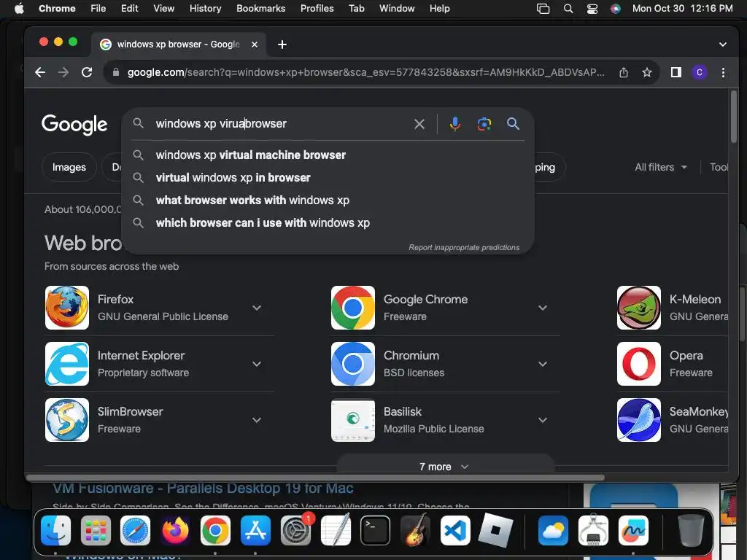Open Control Center in menu bar
Image resolution: width=747 pixels, height=560 pixels.
tap(592, 8)
